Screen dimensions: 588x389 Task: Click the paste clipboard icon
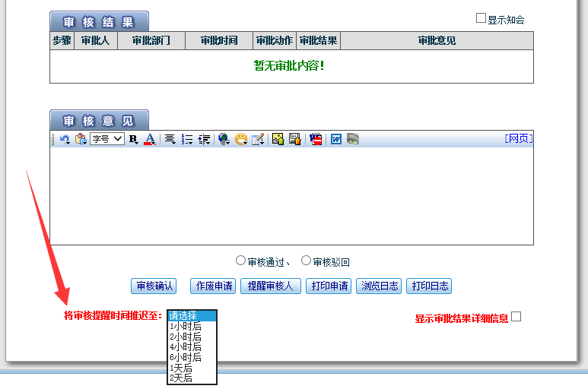pos(80,139)
